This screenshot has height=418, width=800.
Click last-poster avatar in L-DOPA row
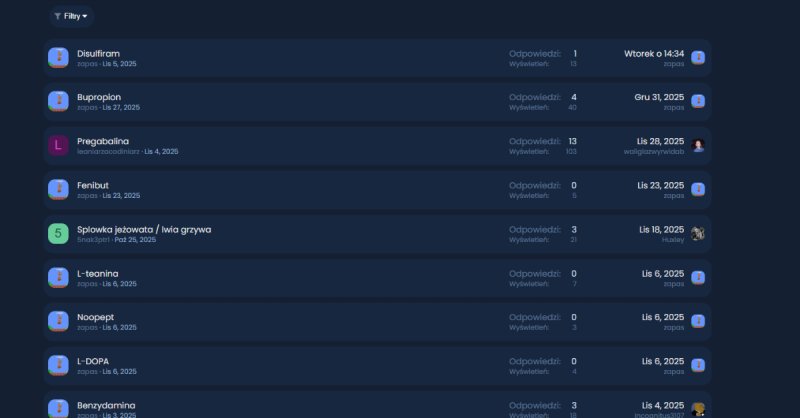tap(698, 365)
